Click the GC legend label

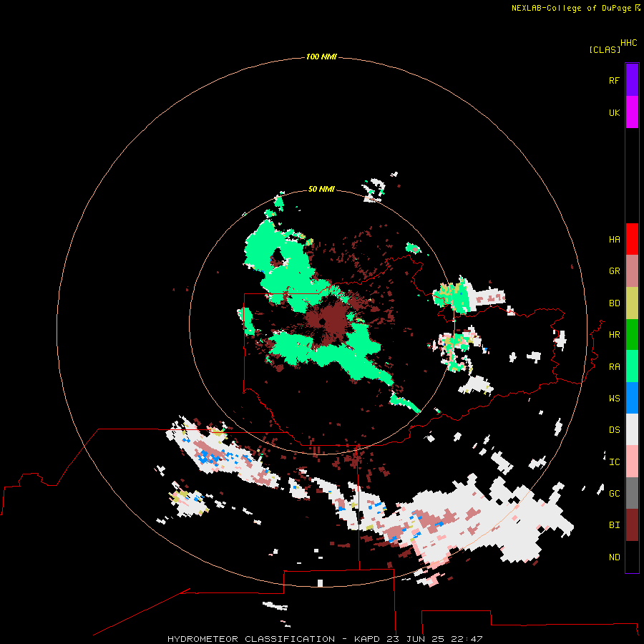[614, 494]
